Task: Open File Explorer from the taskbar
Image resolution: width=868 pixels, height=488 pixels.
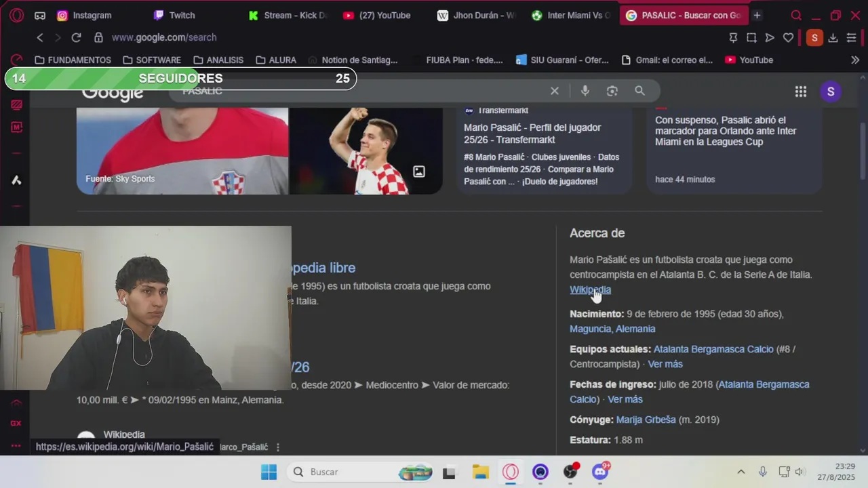Action: [480, 472]
